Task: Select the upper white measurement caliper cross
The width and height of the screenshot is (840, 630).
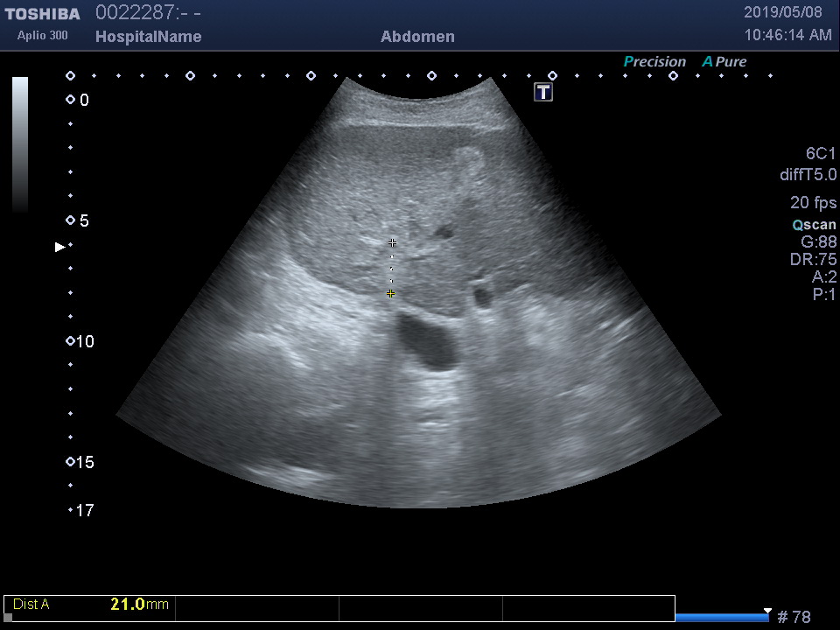Action: click(x=392, y=242)
